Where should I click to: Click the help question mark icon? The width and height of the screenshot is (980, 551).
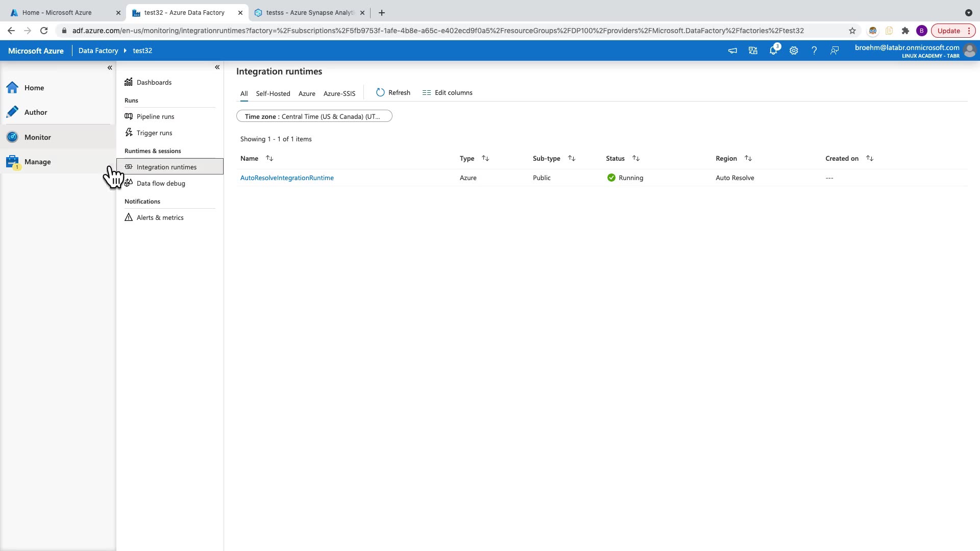tap(814, 51)
